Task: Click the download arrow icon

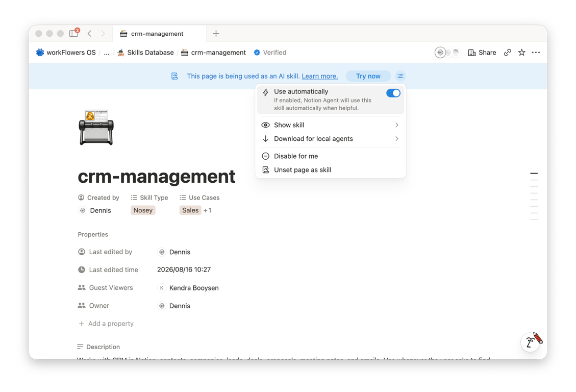Action: [266, 138]
